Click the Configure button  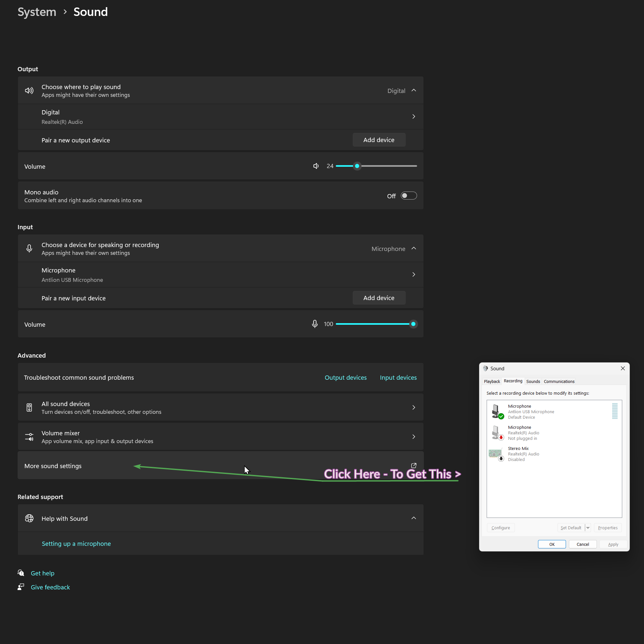tap(501, 528)
